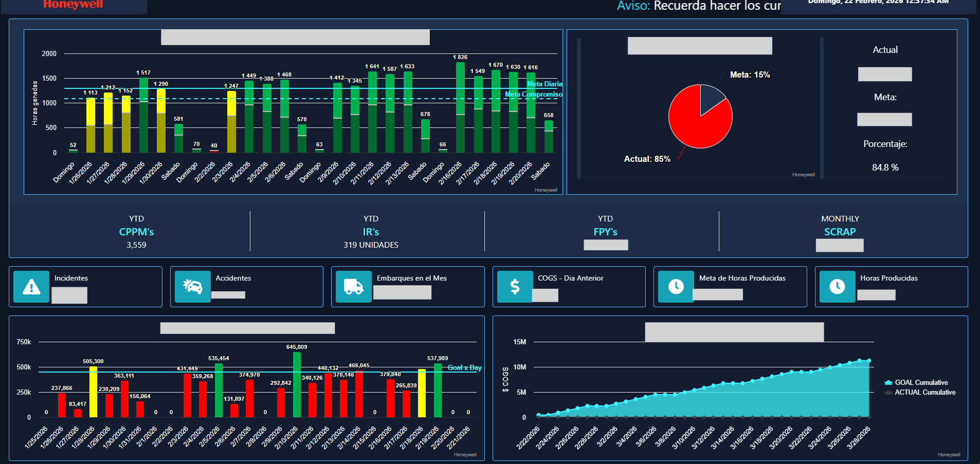This screenshot has width=980, height=464.
Task: Toggle the GOAL Cumulative legend series
Action: tap(920, 382)
